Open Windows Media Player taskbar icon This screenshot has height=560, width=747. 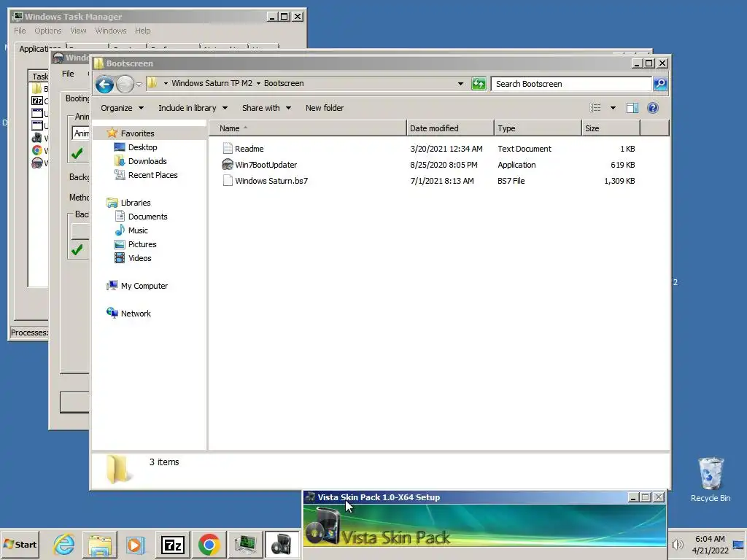pos(135,544)
